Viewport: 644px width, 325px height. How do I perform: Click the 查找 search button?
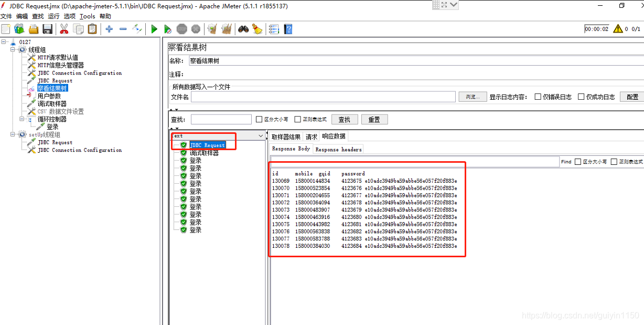tap(344, 119)
